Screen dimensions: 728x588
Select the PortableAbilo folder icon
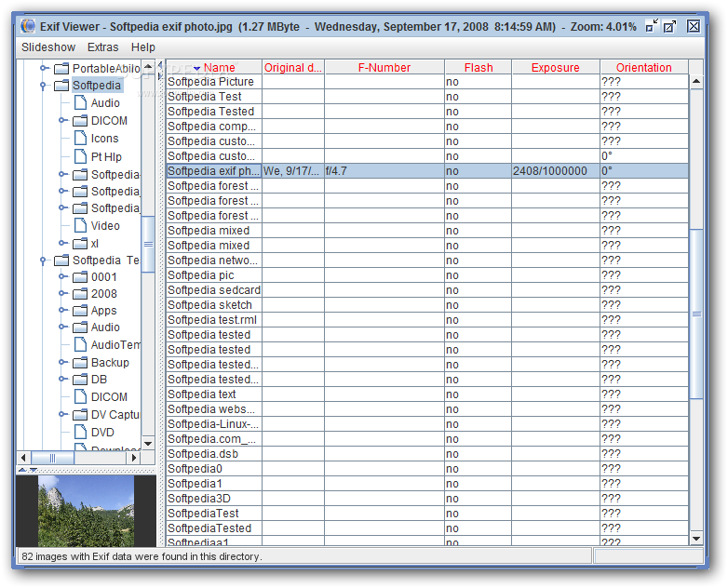[61, 69]
